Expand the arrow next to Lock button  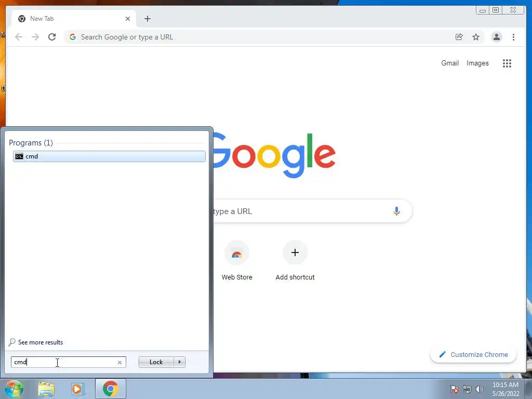click(179, 362)
